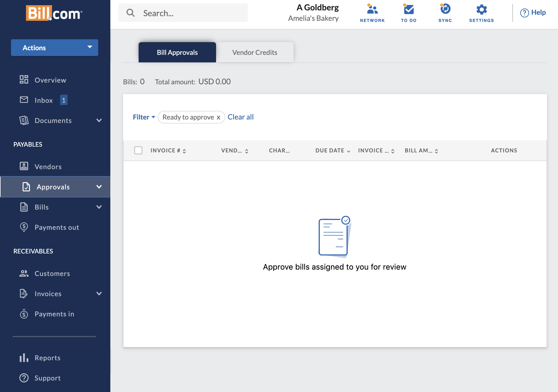558x392 pixels.
Task: Open the Filter dropdown
Action: [144, 117]
